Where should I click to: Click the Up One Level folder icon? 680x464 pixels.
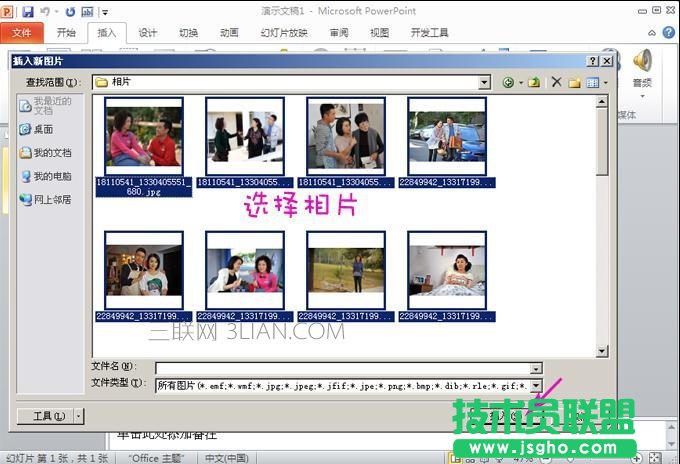click(534, 82)
